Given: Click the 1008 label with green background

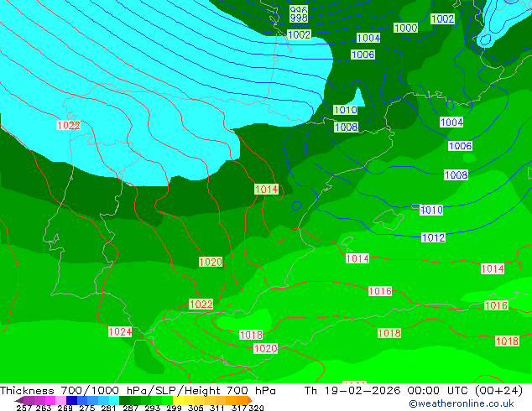Looking at the screenshot, I should click(x=346, y=127).
